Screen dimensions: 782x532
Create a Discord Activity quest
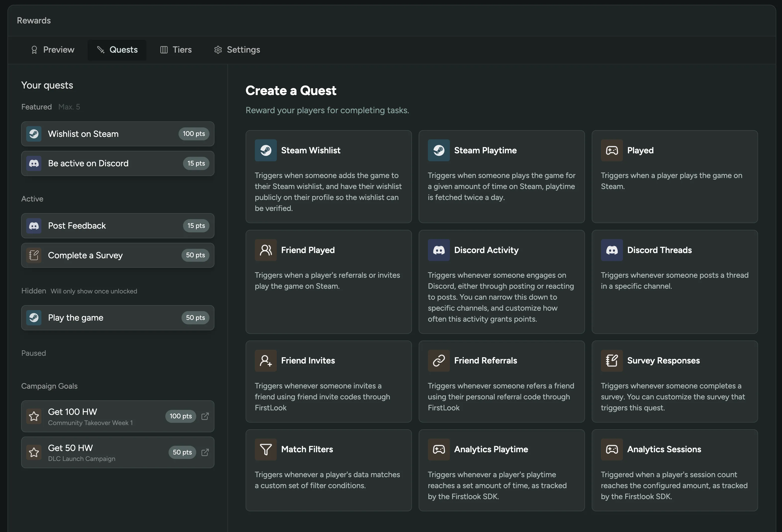[x=502, y=282]
